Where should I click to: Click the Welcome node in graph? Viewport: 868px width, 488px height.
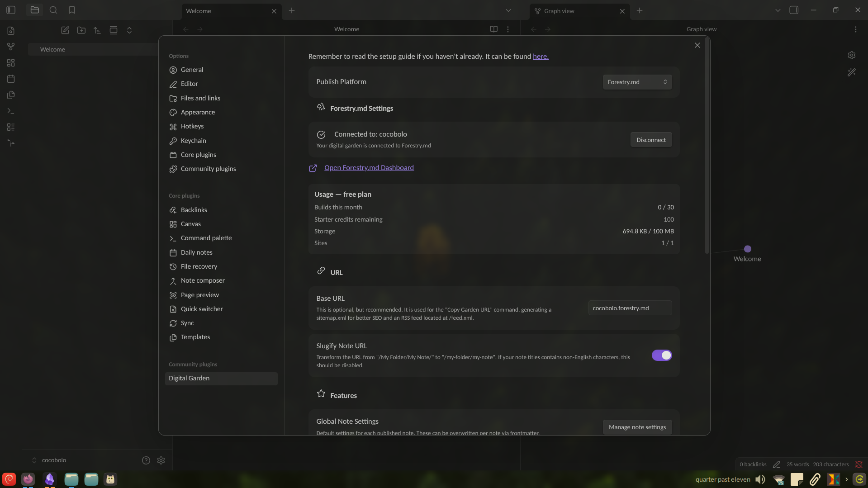pyautogui.click(x=747, y=249)
